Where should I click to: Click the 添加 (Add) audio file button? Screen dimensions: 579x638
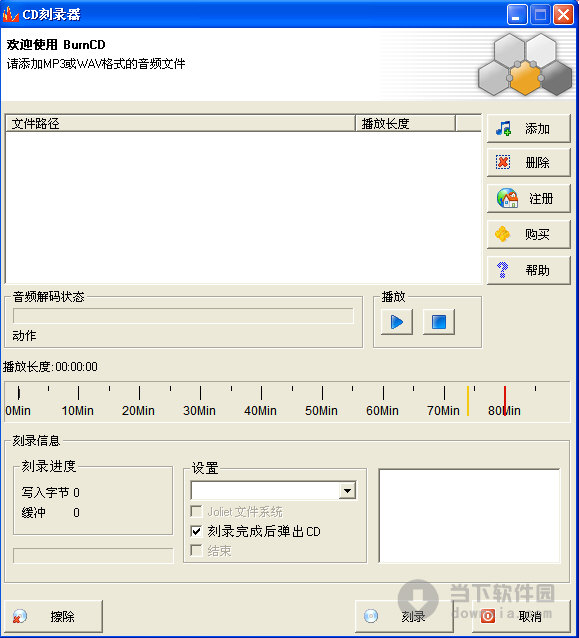[529, 129]
